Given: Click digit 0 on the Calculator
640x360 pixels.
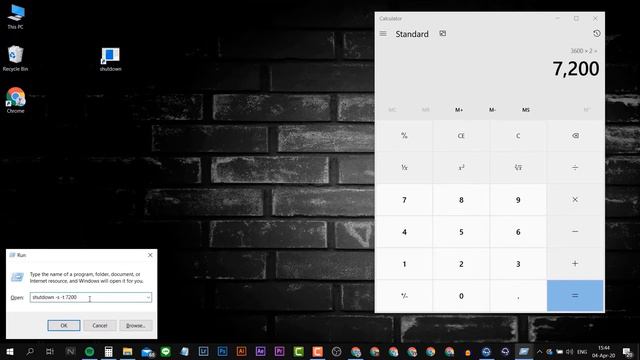Looking at the screenshot, I should 461,296.
